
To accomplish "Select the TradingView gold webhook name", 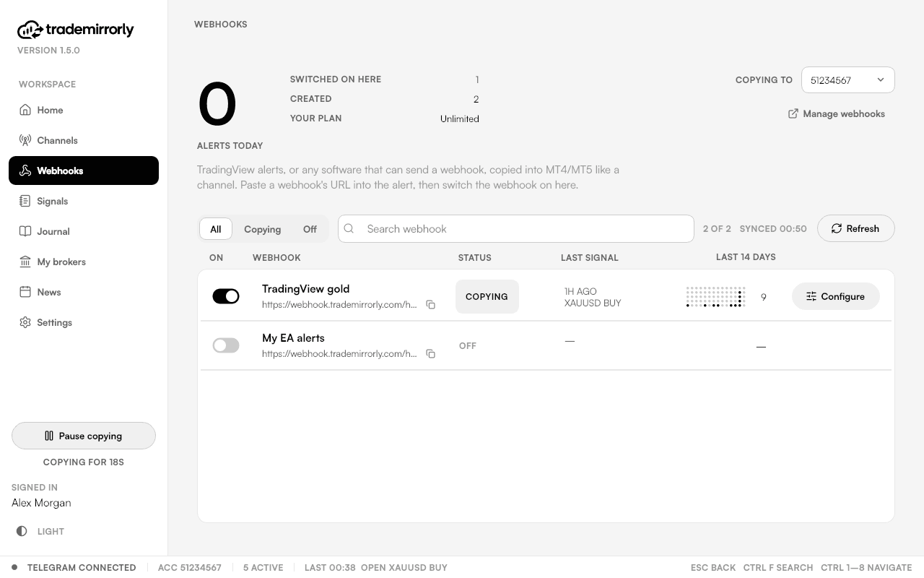I will point(305,289).
